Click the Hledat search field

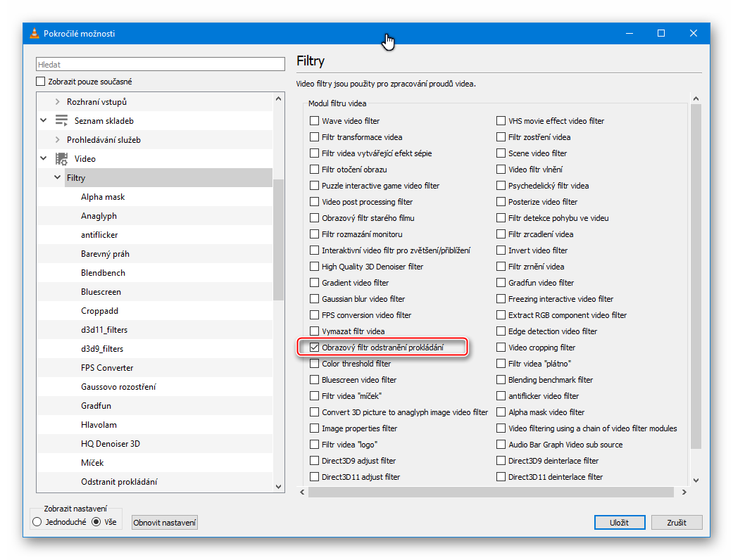[x=160, y=65]
